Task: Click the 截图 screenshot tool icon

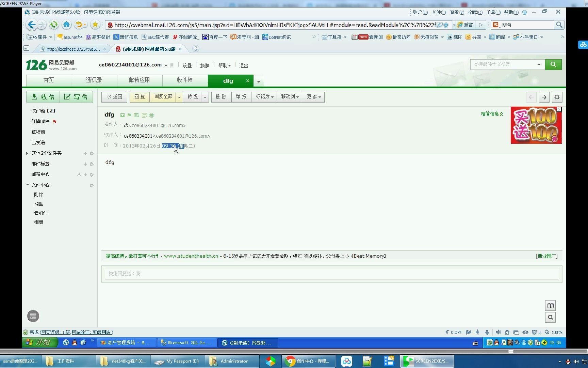Action: (x=455, y=37)
